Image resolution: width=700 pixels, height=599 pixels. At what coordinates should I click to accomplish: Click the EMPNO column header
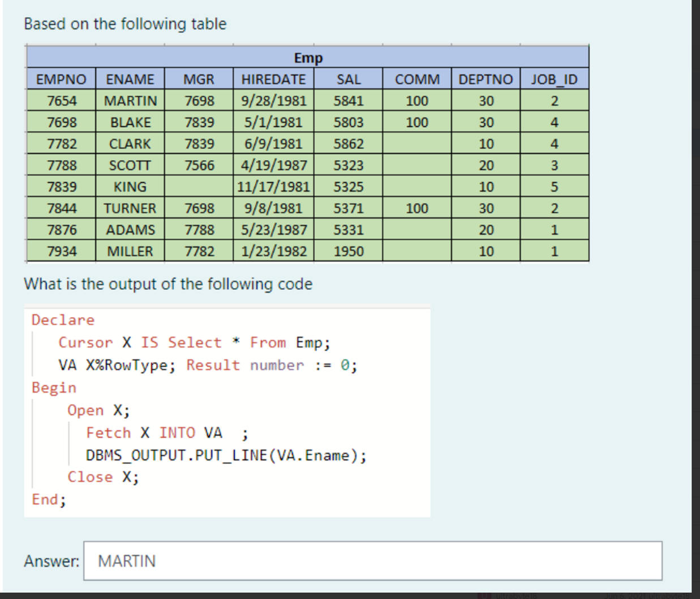click(x=61, y=79)
